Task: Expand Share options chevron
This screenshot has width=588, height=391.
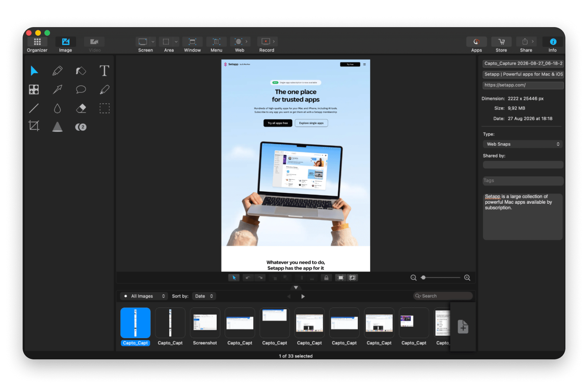Action: click(533, 41)
